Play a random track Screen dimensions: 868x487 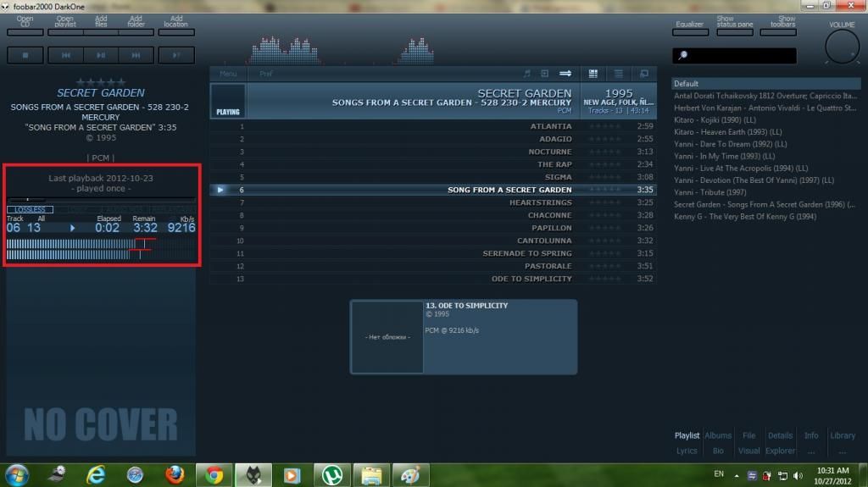pos(176,55)
